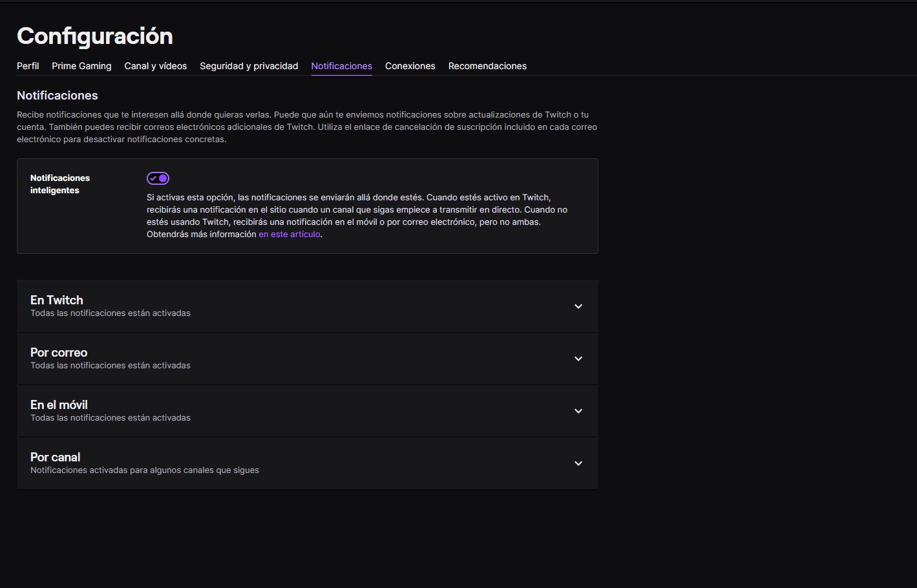
Task: Open the Perfil tab
Action: (28, 66)
